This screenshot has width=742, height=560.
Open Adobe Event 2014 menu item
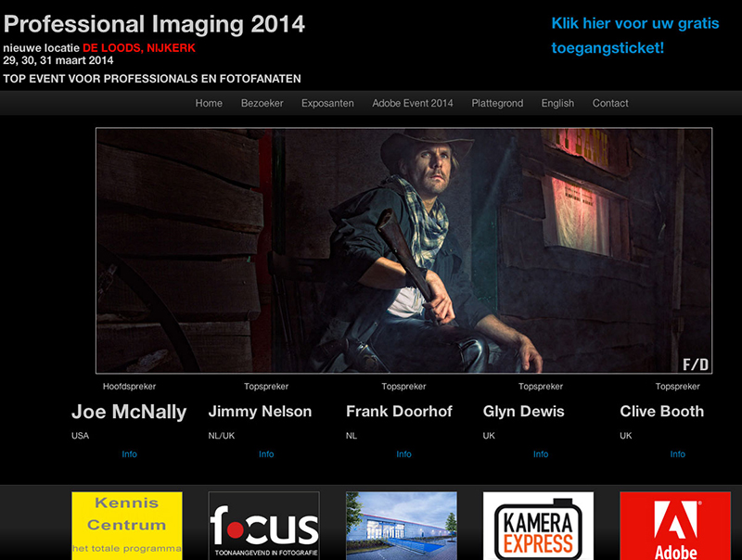[412, 103]
